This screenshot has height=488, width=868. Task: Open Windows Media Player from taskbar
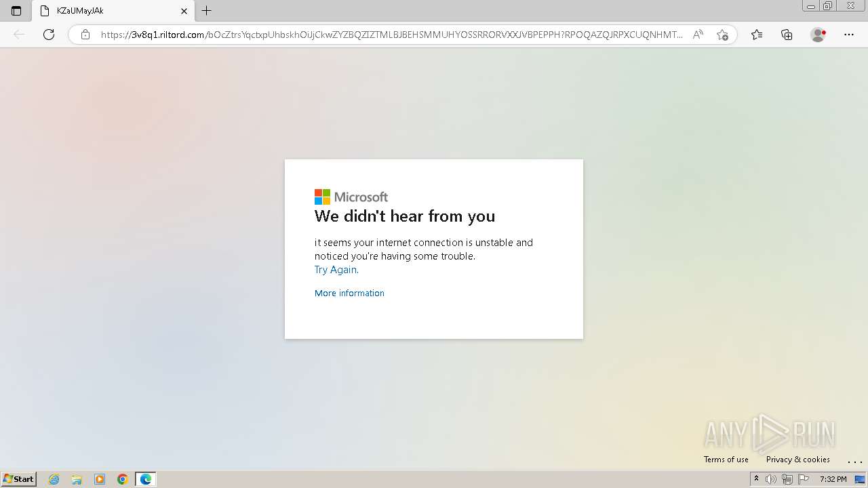pos(100,479)
